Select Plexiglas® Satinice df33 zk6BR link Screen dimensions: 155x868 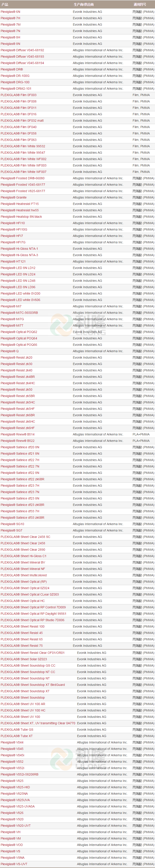[22, 518]
